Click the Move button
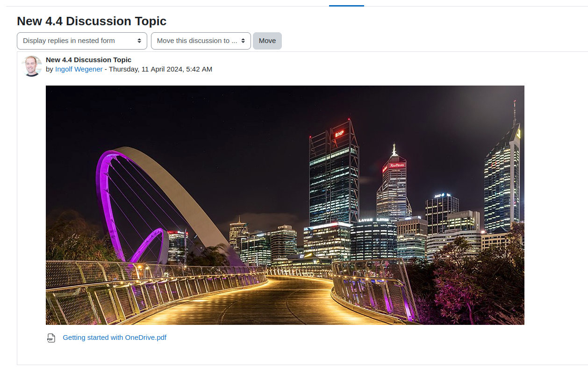The image size is (588, 388). [267, 41]
